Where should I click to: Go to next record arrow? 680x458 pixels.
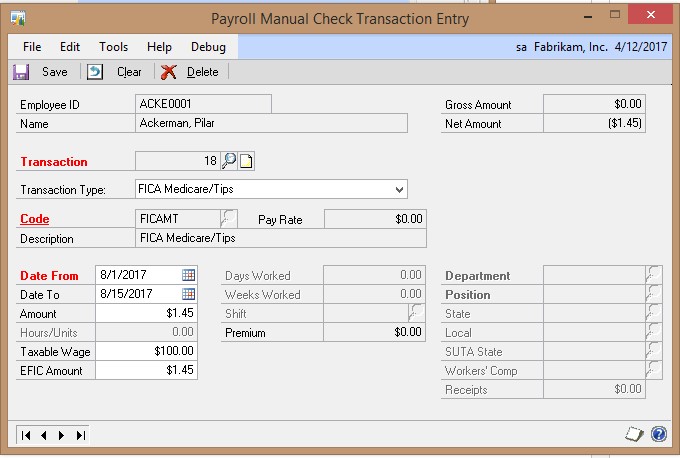click(x=61, y=435)
